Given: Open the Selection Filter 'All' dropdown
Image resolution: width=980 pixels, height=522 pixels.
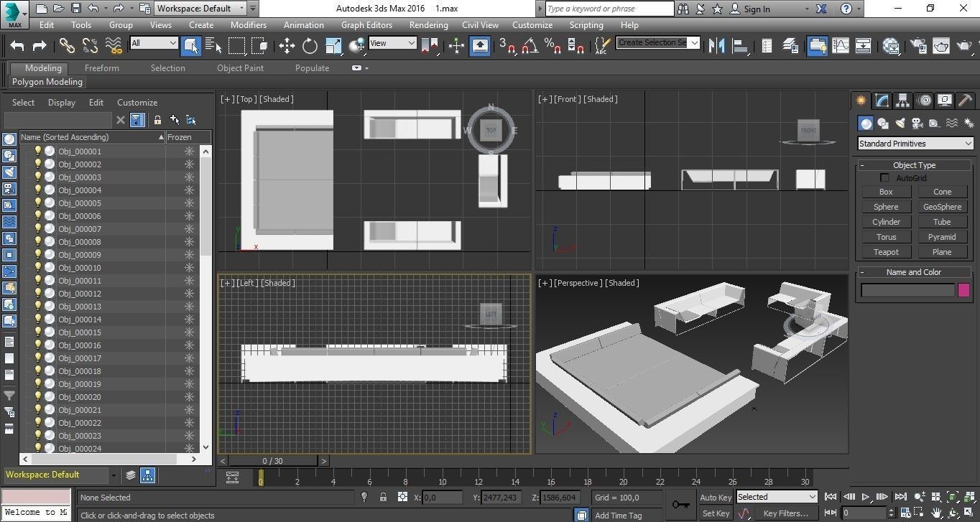Looking at the screenshot, I should (x=154, y=43).
